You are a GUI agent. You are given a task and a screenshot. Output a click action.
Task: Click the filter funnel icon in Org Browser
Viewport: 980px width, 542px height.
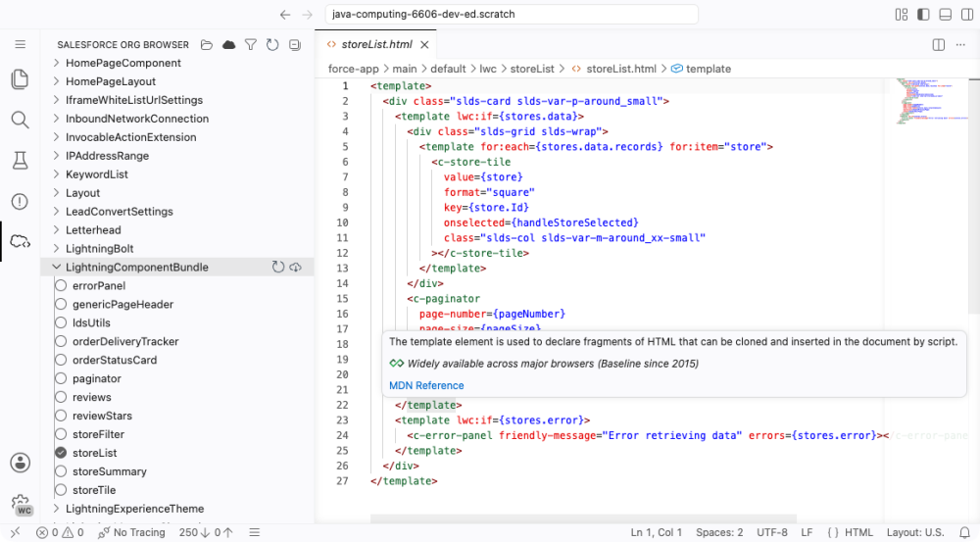(251, 44)
